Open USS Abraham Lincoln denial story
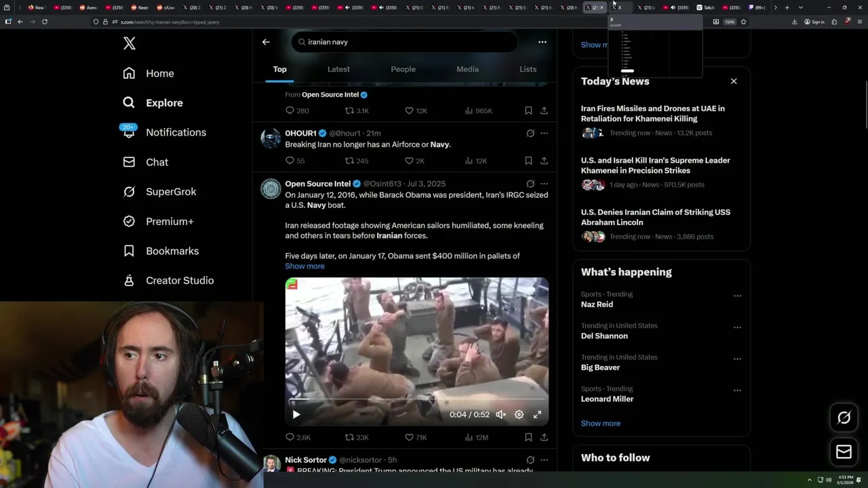The image size is (868, 488). click(x=661, y=224)
